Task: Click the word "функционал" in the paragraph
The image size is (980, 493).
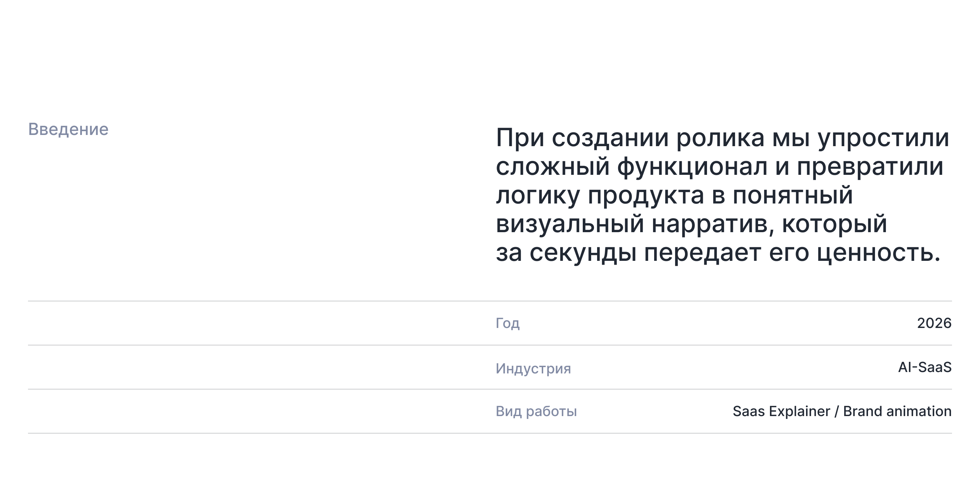Action: click(692, 167)
